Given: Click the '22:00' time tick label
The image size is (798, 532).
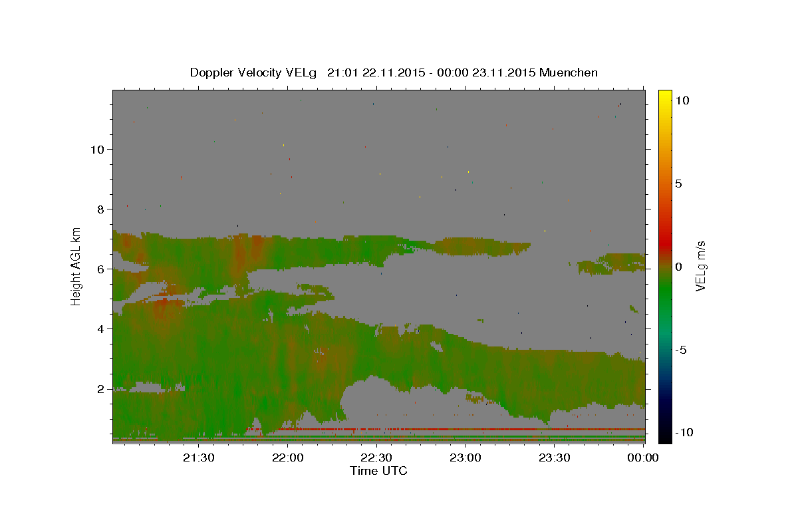Looking at the screenshot, I should (287, 458).
